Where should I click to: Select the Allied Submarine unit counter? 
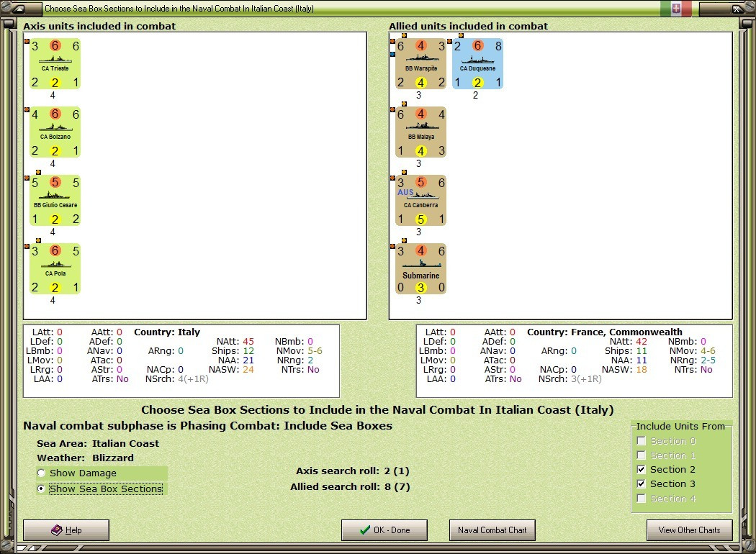(421, 269)
